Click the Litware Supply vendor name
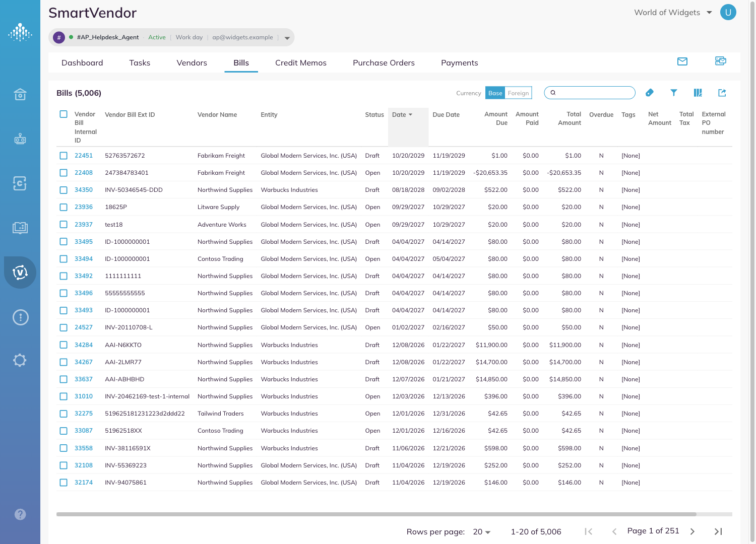The width and height of the screenshot is (756, 544). click(219, 207)
